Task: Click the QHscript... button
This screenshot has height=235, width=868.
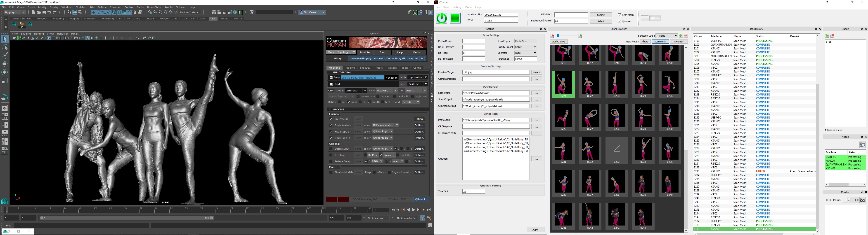Action: (x=421, y=199)
